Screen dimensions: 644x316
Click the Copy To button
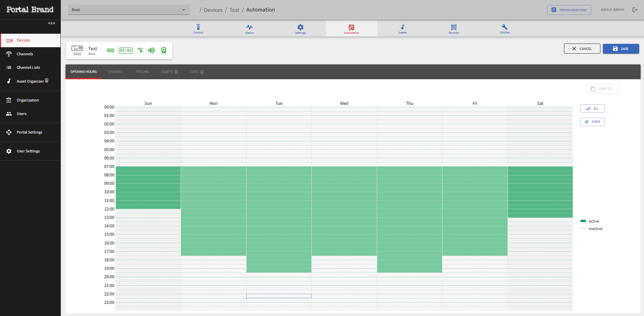pyautogui.click(x=602, y=89)
